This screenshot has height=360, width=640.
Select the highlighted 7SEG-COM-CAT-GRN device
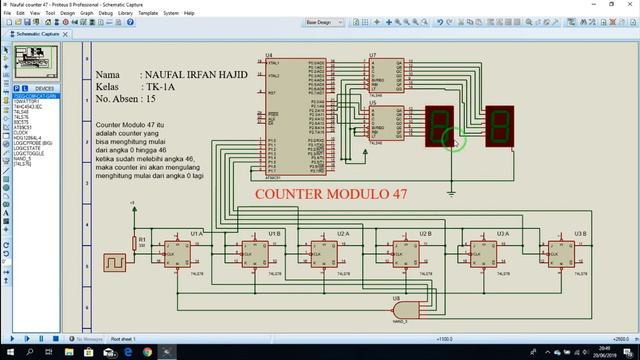36,96
